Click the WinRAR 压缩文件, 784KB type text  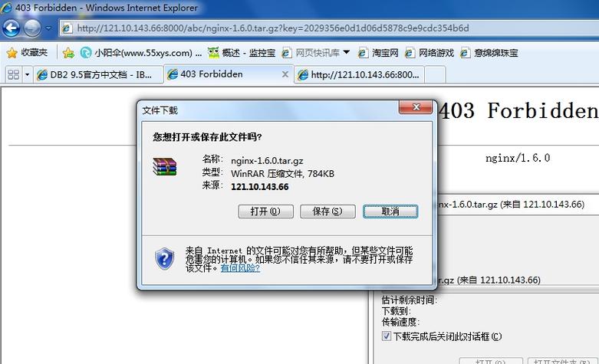point(283,174)
